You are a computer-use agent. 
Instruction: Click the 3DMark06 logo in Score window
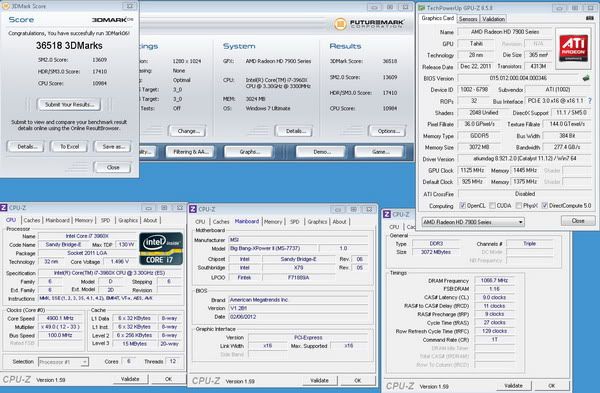coord(112,20)
